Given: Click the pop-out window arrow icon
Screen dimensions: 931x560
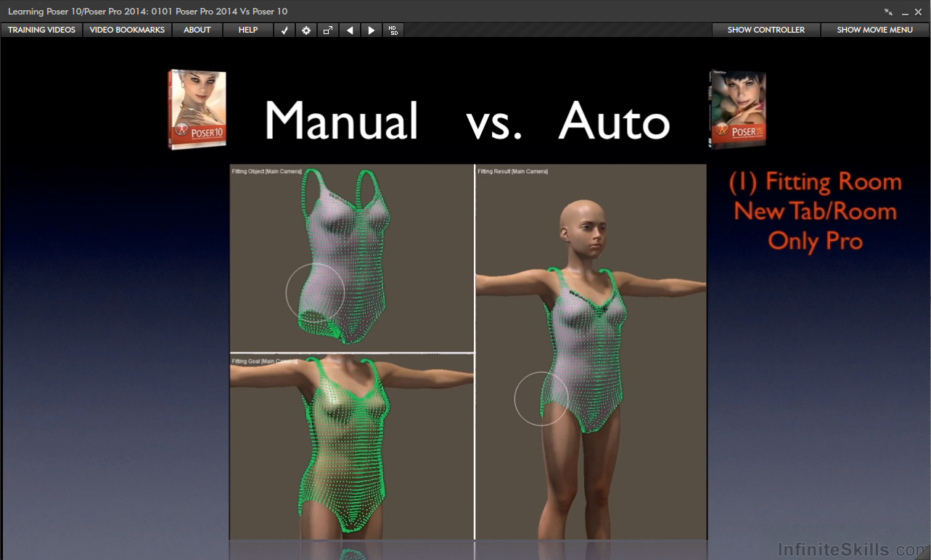Looking at the screenshot, I should click(x=328, y=30).
